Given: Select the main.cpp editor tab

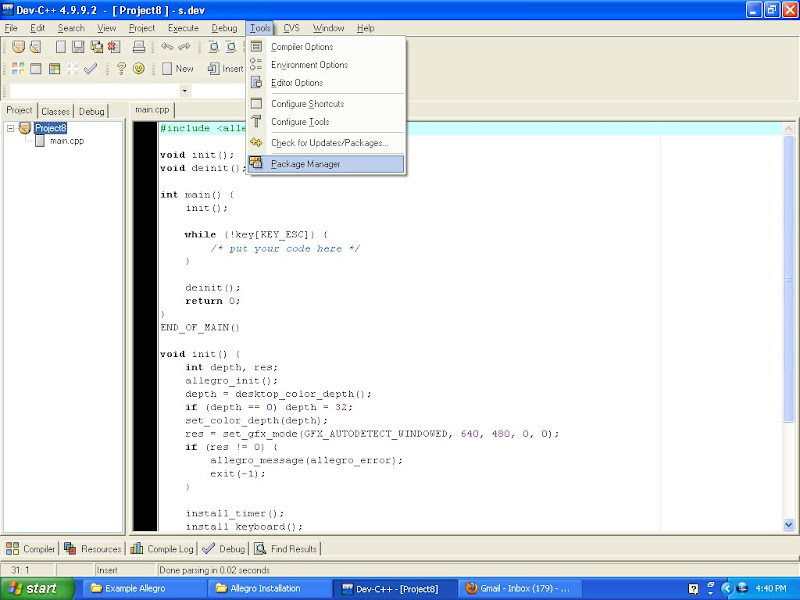Looking at the screenshot, I should [152, 110].
